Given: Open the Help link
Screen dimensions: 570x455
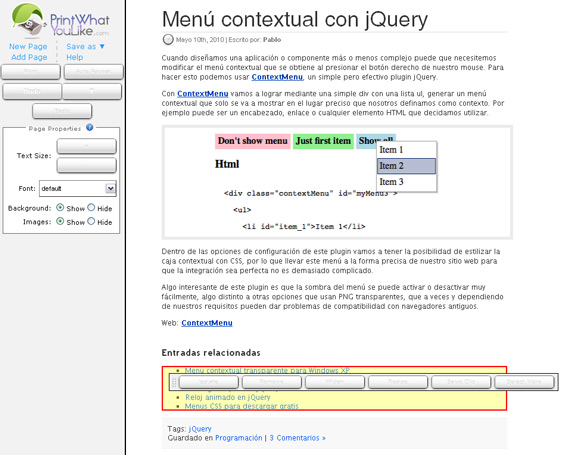Looking at the screenshot, I should point(75,57).
